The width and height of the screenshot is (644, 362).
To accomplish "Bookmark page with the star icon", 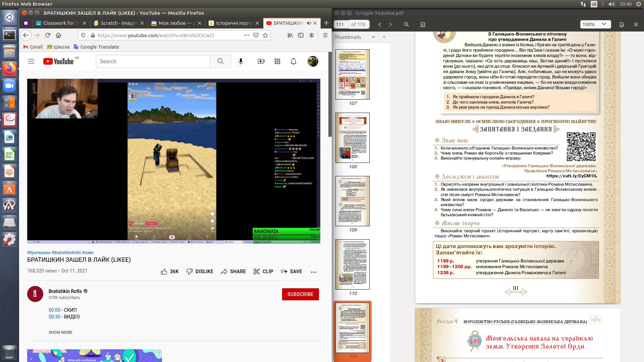I will 265,35.
